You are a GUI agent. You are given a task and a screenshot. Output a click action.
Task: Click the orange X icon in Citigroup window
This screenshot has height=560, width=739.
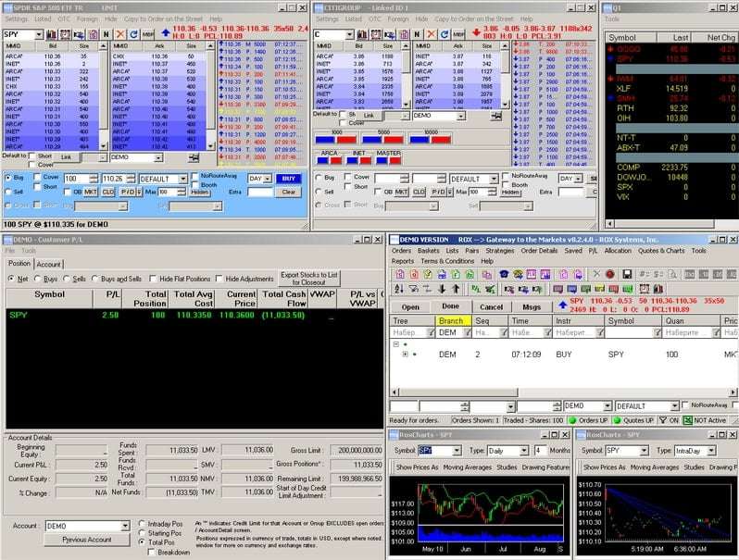pyautogui.click(x=431, y=34)
